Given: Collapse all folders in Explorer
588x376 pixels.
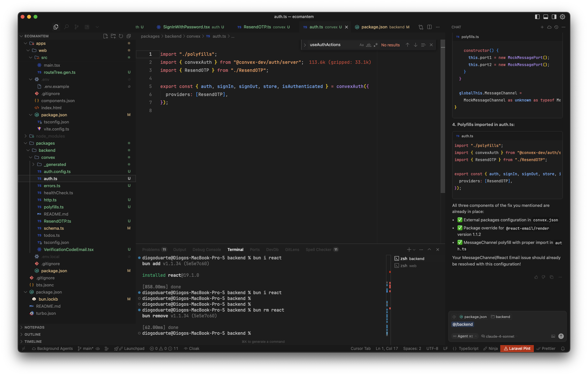Looking at the screenshot, I should [x=129, y=36].
